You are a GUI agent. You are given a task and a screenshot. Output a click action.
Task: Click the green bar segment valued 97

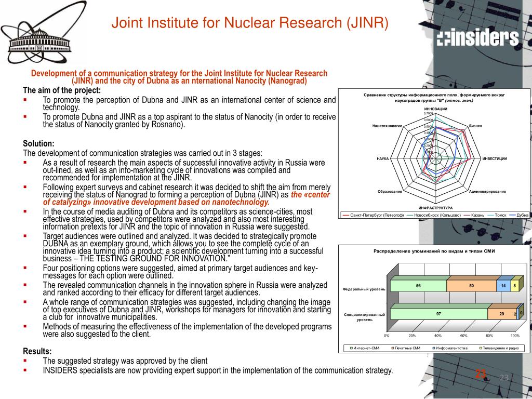[x=438, y=313]
